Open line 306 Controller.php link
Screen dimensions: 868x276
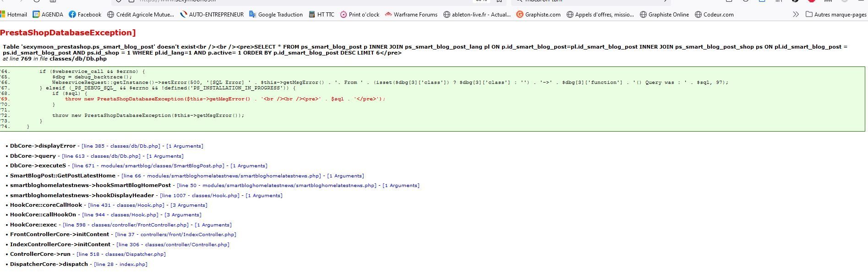[x=173, y=245]
